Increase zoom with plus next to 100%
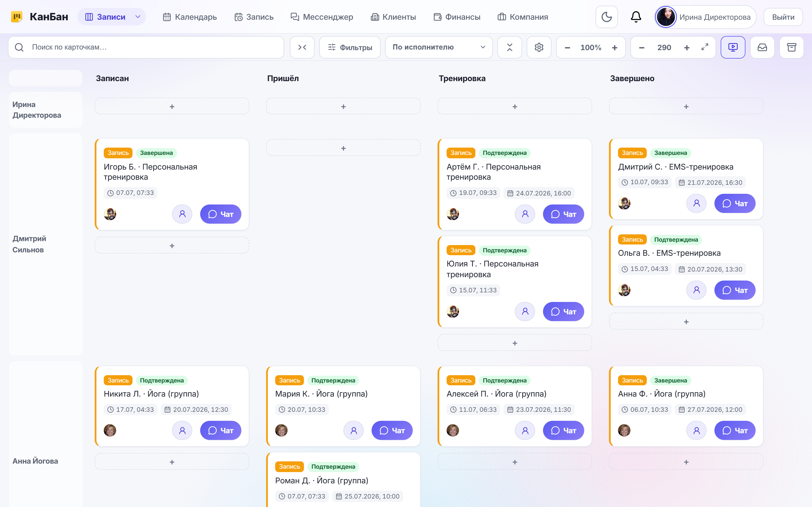 (x=614, y=48)
